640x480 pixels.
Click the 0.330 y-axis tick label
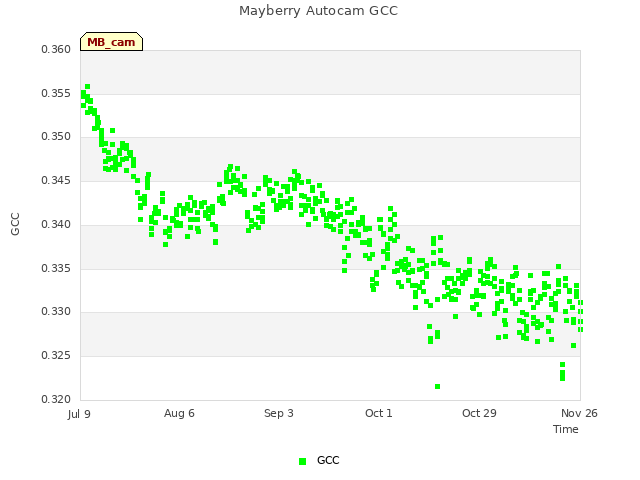(56, 311)
